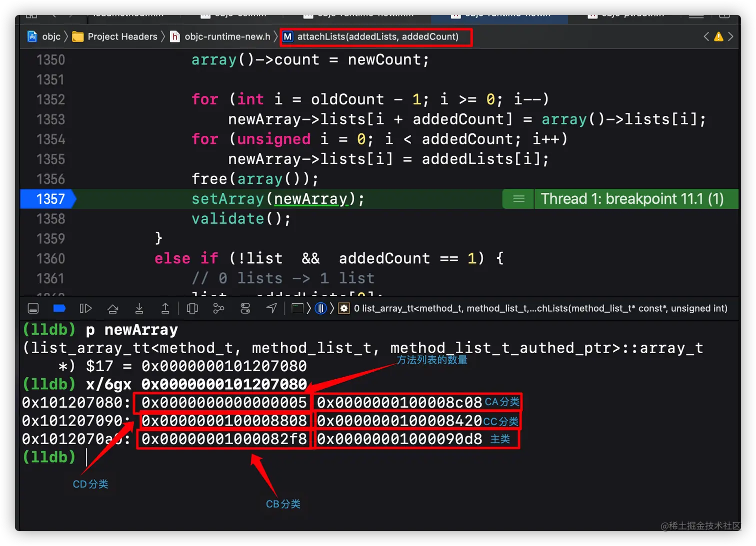The width and height of the screenshot is (756, 546).
Task: Click the breakpoint marker on line 1357
Action: coord(48,199)
